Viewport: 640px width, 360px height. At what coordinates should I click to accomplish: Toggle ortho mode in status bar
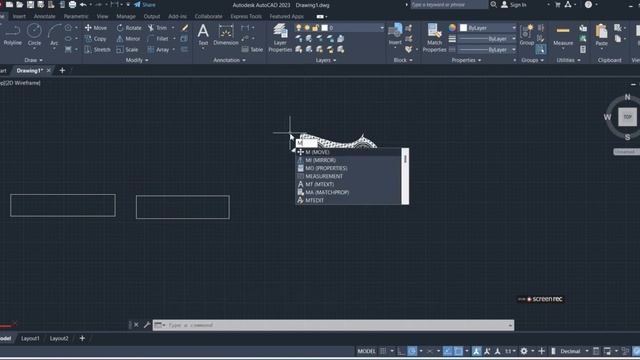[401, 351]
